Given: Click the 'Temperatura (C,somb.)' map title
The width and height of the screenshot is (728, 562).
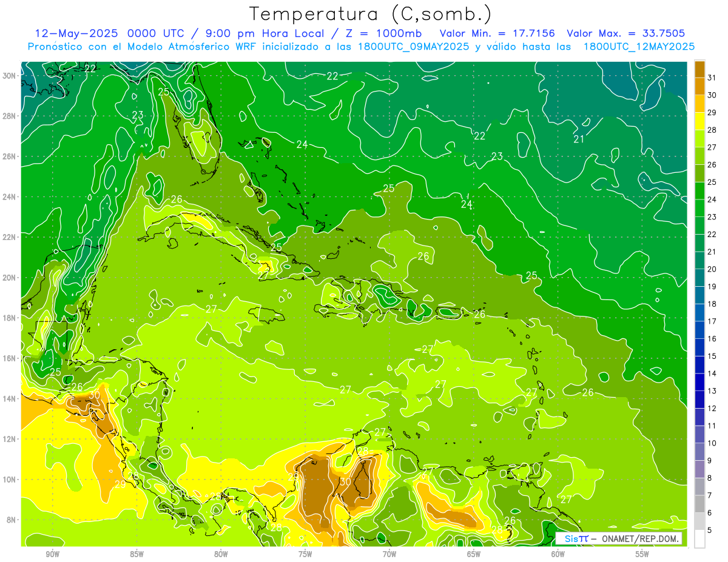Looking at the screenshot, I should [x=371, y=14].
